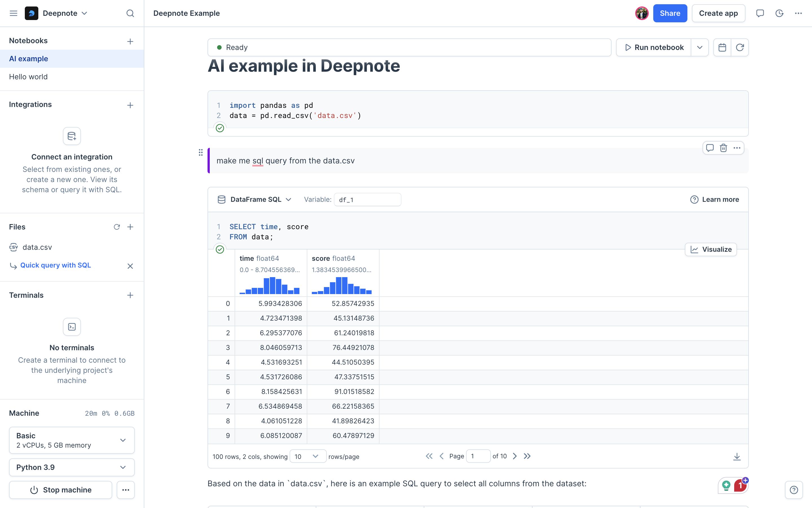Click the AI prompt text field
The width and height of the screenshot is (812, 508).
coord(478,161)
